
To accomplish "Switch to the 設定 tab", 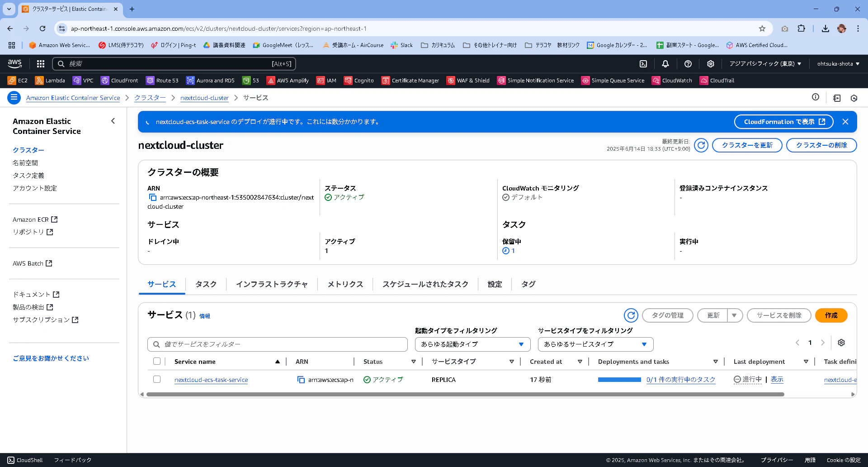I will [495, 284].
